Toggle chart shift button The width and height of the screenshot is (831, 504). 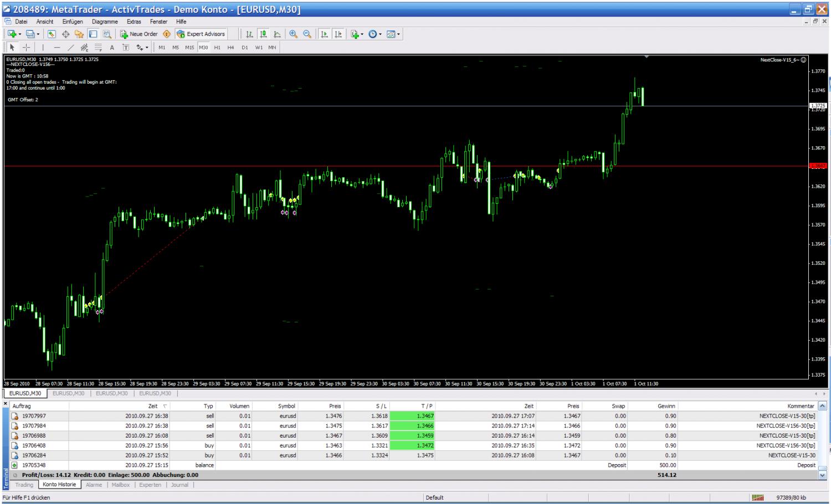click(338, 34)
